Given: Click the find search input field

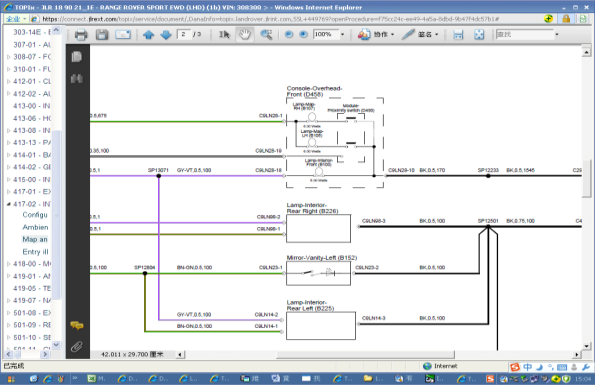Looking at the screenshot, I should click(525, 35).
